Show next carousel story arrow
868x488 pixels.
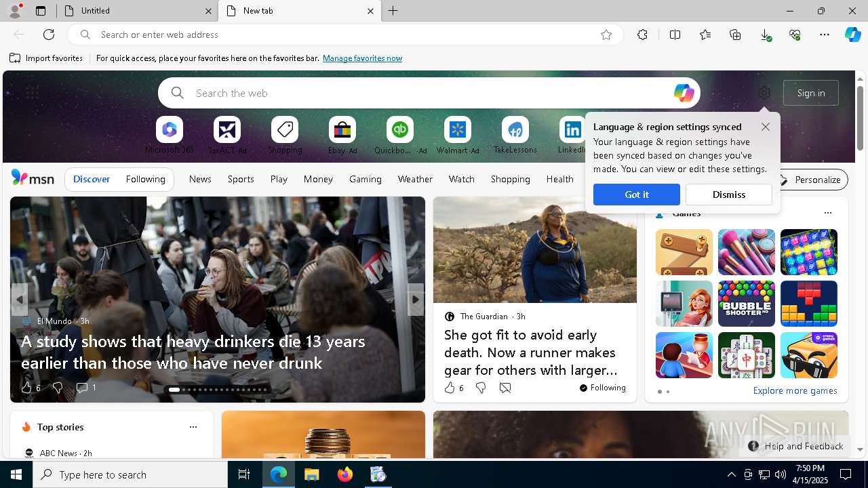point(416,300)
